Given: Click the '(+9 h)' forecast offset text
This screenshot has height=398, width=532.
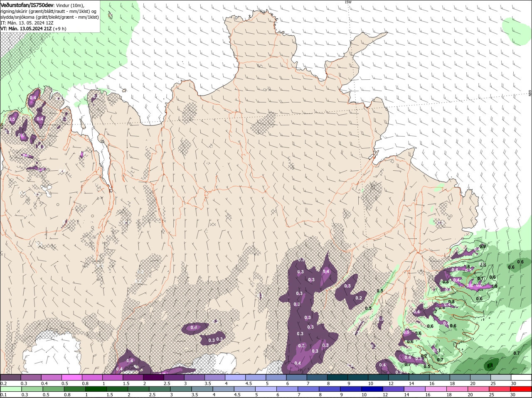Looking at the screenshot, I should [x=60, y=29].
